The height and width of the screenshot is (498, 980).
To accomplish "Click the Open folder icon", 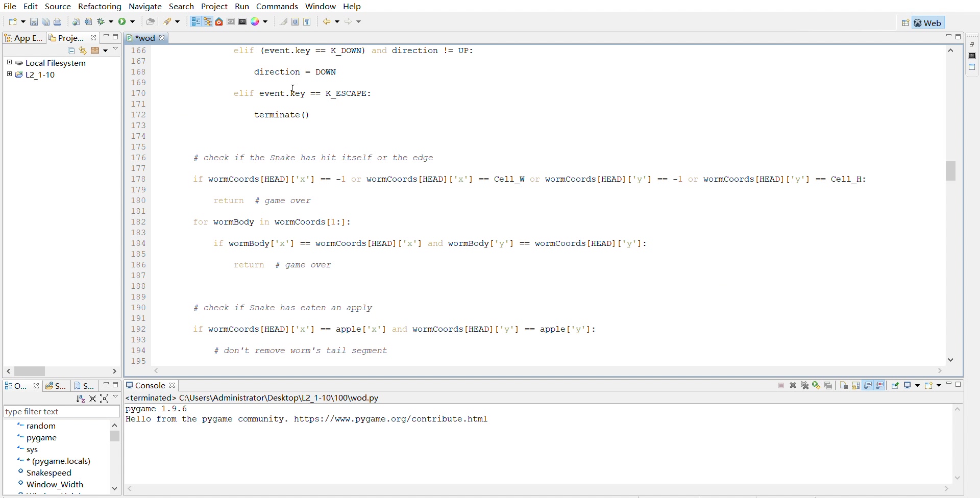I will 151,22.
